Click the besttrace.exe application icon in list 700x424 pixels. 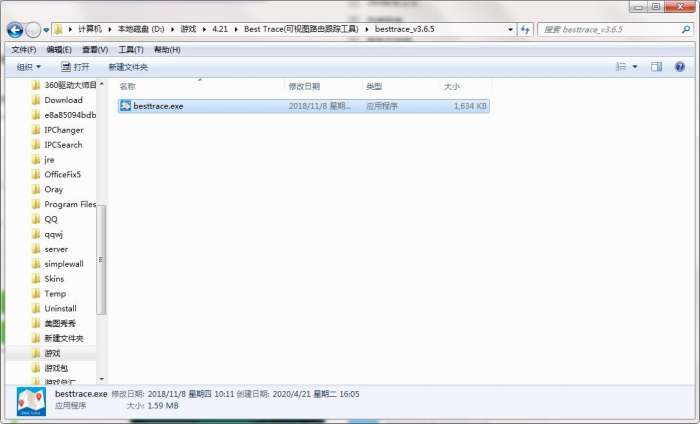tap(125, 106)
